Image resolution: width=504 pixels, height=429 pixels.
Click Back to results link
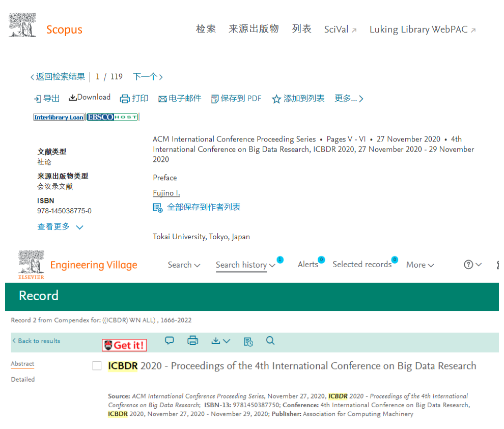36,341
